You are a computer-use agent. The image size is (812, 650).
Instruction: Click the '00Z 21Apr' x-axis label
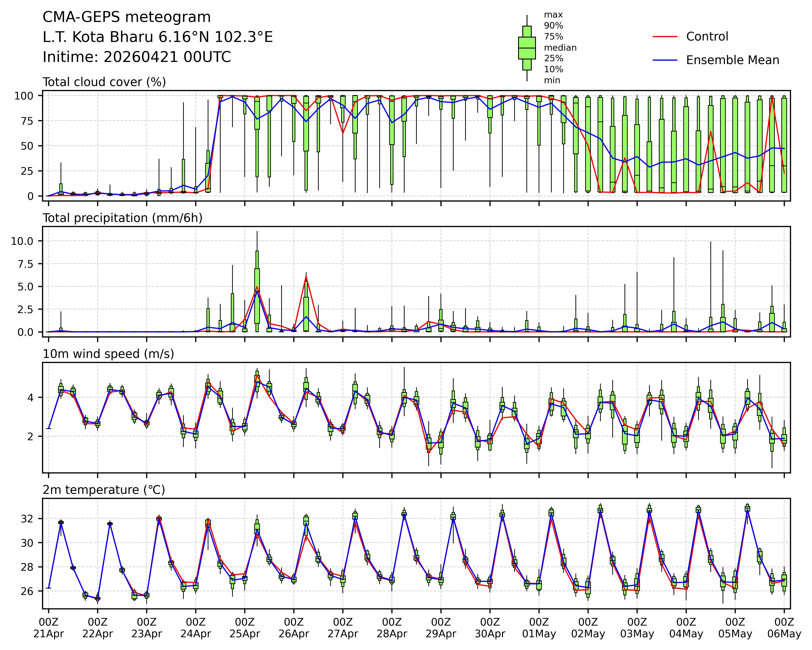[x=49, y=628]
